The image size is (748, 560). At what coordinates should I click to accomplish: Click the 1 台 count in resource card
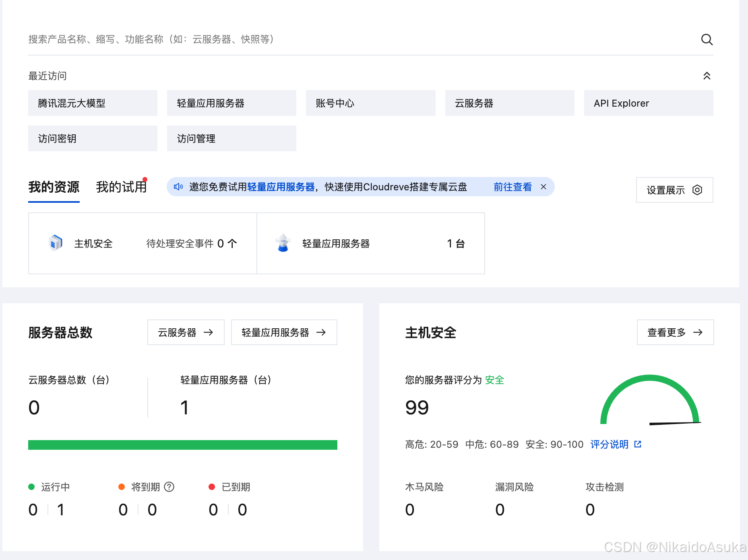point(456,243)
